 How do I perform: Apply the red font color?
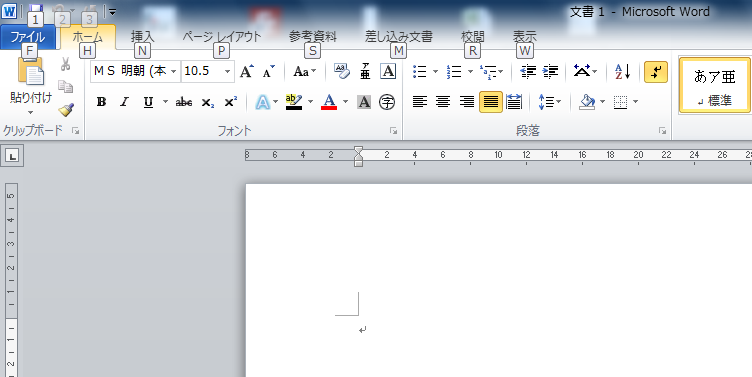pyautogui.click(x=329, y=102)
